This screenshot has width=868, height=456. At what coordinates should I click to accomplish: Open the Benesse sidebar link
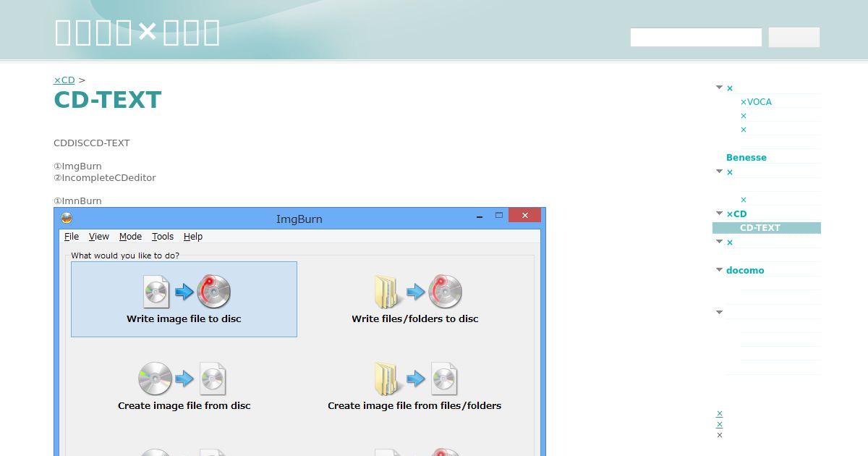pyautogui.click(x=746, y=158)
